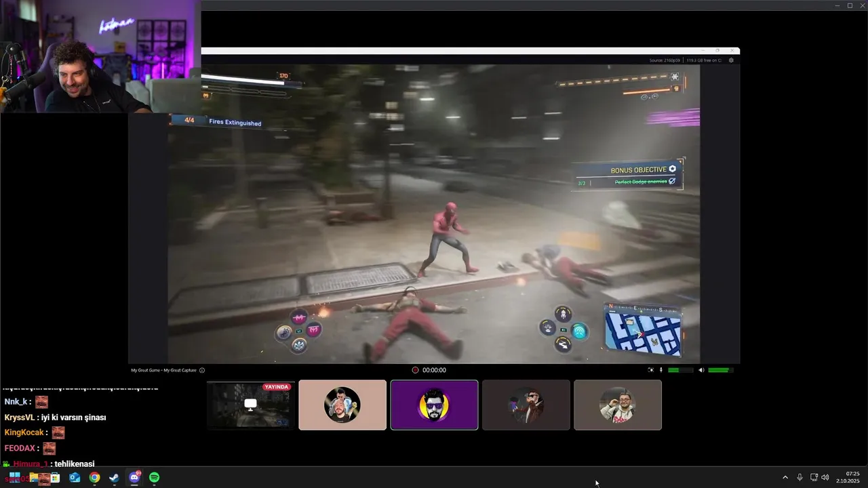Show hidden system tray icons chevron
This screenshot has height=488, width=868.
point(785,478)
